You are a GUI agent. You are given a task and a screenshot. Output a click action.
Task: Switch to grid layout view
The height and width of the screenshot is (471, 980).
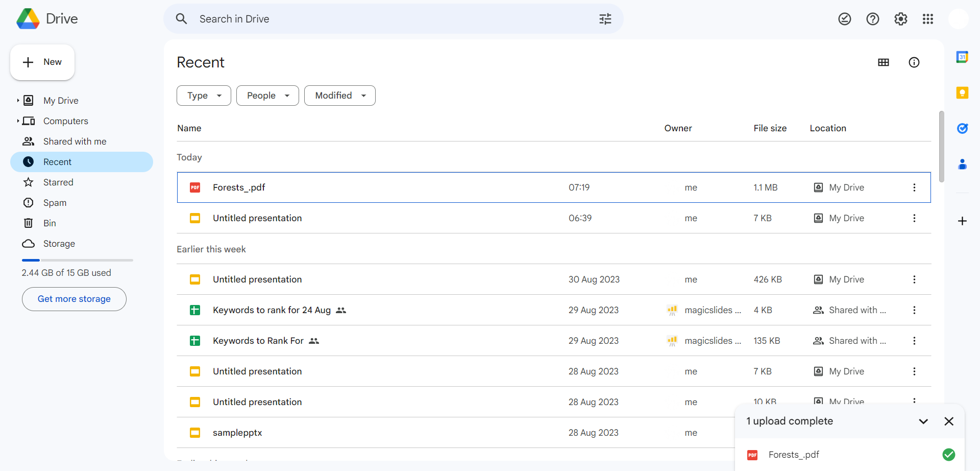point(883,62)
